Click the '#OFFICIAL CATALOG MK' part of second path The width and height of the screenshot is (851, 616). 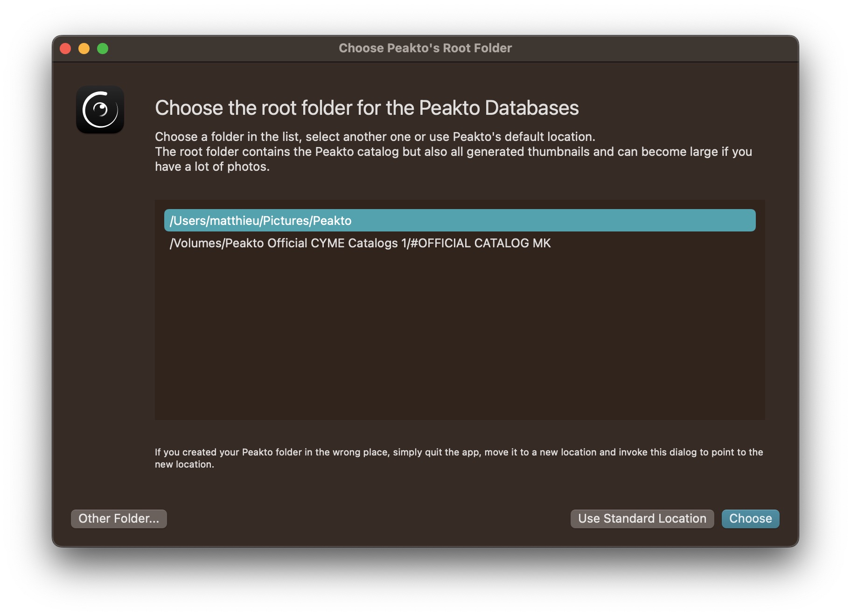(481, 243)
